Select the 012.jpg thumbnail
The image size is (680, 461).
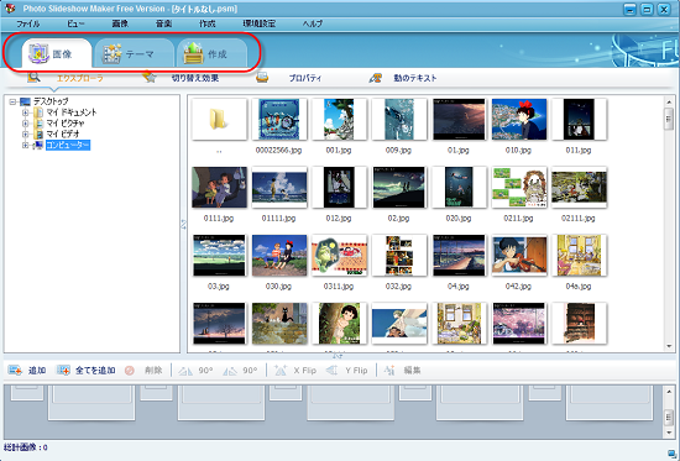tap(339, 187)
